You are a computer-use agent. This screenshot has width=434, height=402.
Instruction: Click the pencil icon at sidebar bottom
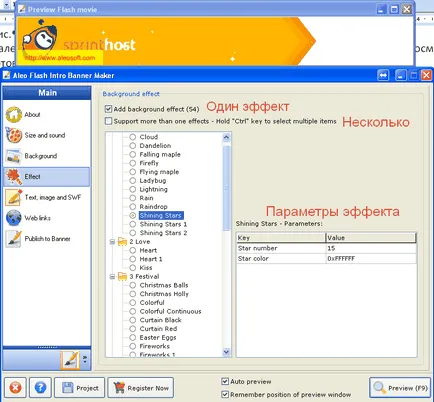[x=70, y=360]
